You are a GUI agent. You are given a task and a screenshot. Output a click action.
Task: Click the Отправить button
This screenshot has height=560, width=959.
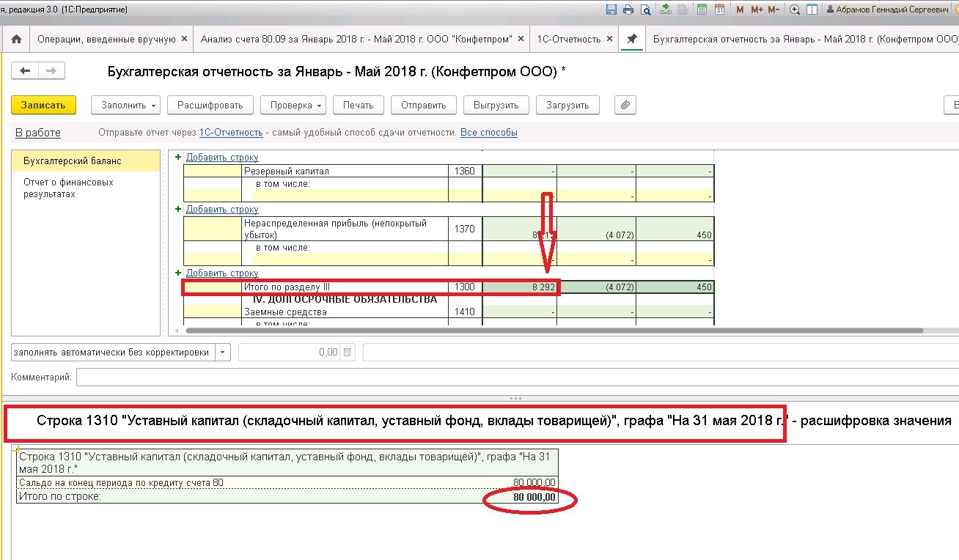coord(423,105)
